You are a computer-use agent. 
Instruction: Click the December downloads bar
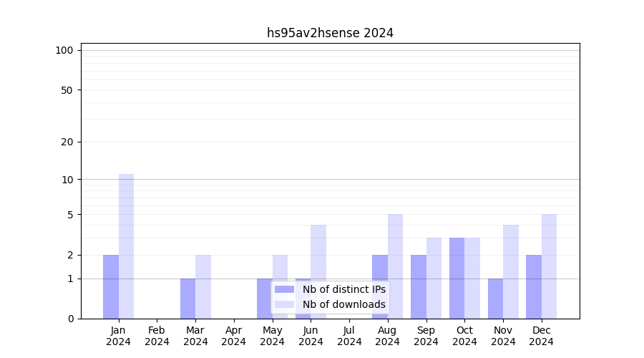coord(549,266)
